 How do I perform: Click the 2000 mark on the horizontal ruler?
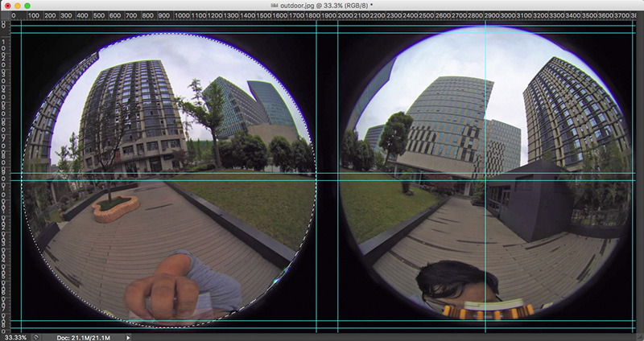click(345, 15)
